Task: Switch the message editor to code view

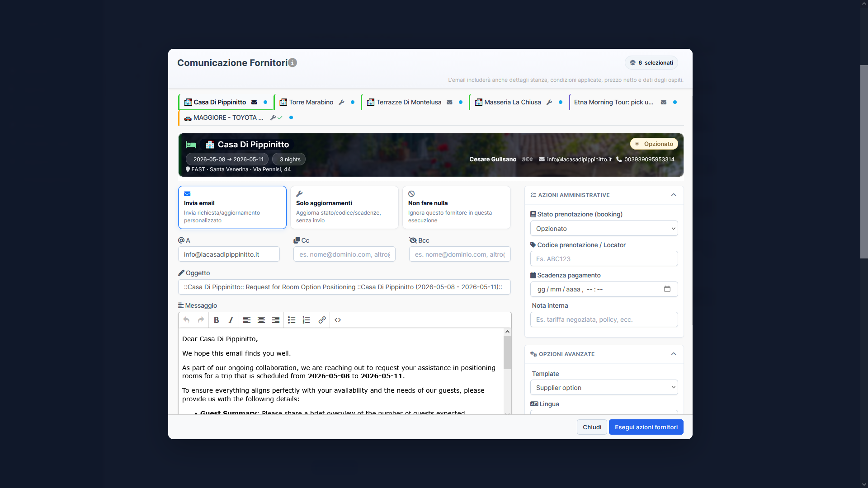Action: coord(338,320)
